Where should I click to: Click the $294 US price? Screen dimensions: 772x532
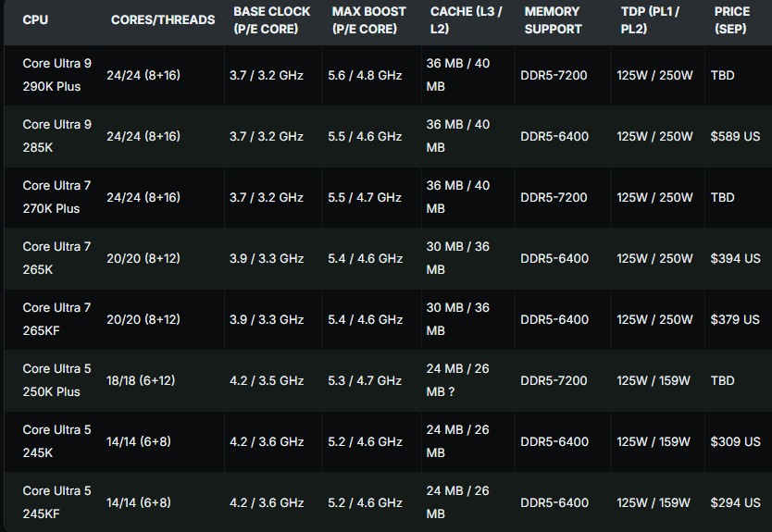point(735,502)
